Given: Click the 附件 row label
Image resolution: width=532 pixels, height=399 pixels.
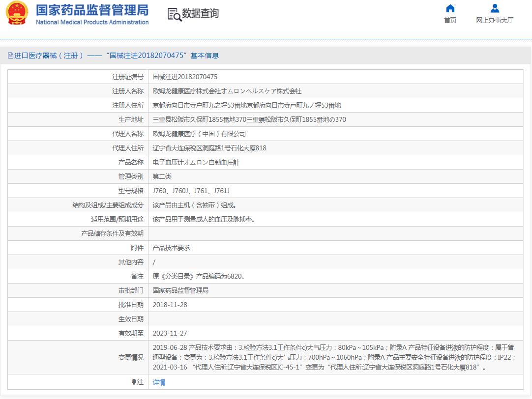Looking at the screenshot, I should tap(137, 248).
